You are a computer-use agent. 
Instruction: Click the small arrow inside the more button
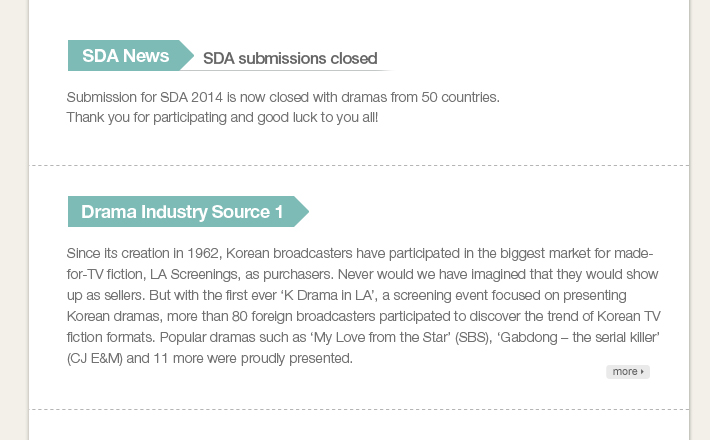[x=642, y=372]
